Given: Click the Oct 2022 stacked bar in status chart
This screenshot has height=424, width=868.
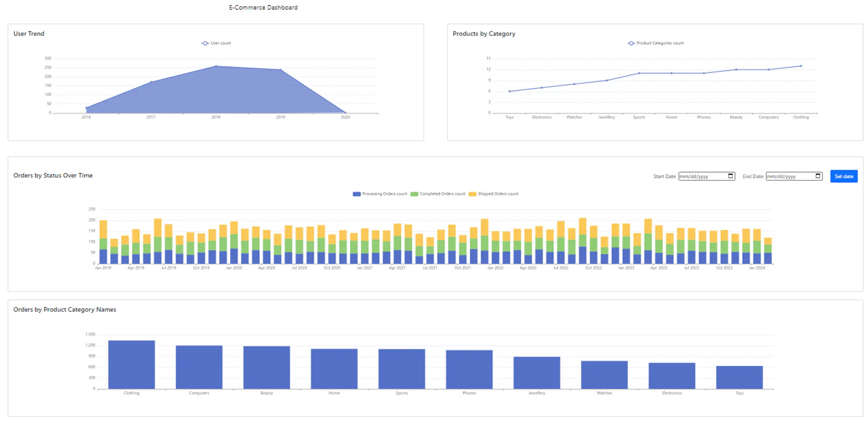Looking at the screenshot, I should pos(593,245).
